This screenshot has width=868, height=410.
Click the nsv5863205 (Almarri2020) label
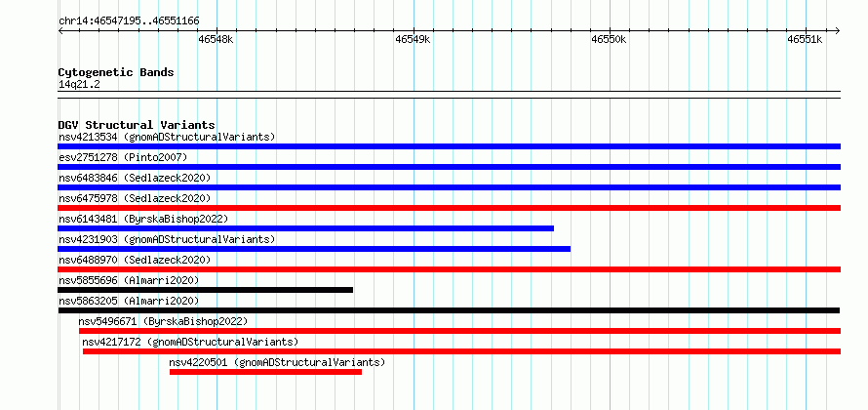coord(129,301)
